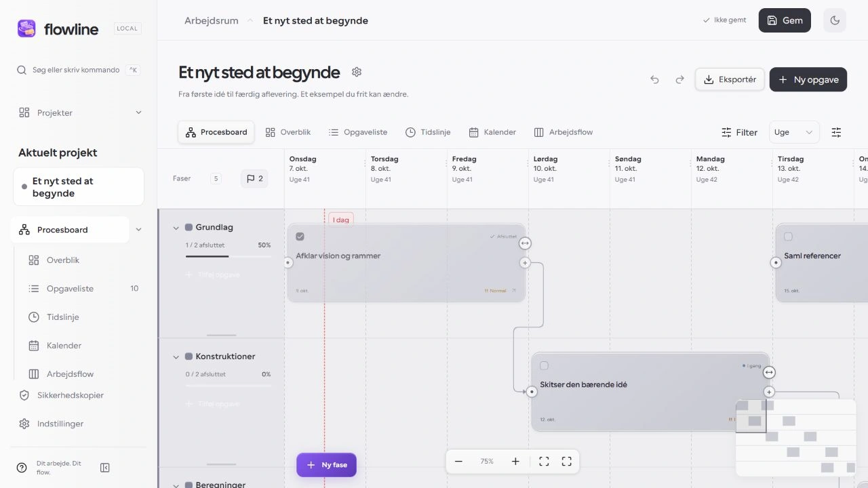Fit board to screen icon
Image resolution: width=868 pixels, height=488 pixels.
[544, 461]
